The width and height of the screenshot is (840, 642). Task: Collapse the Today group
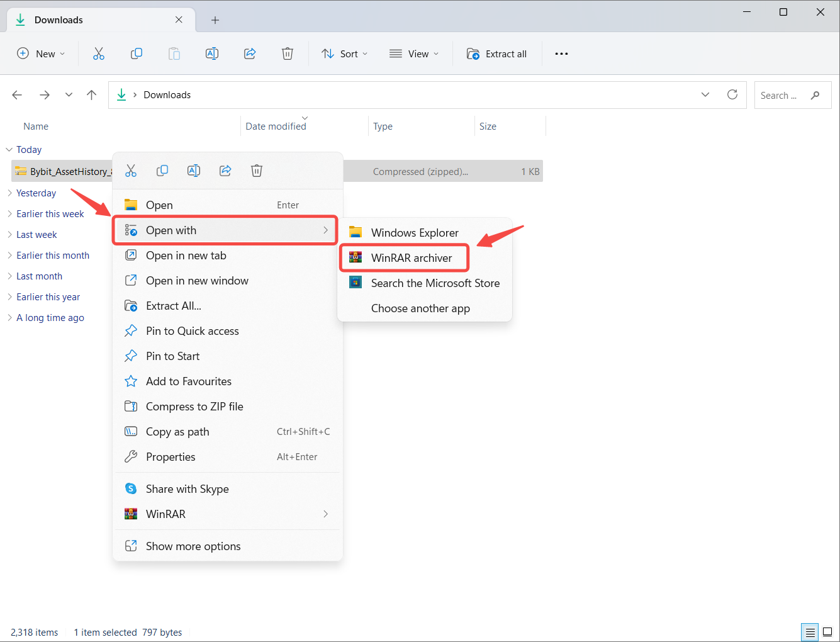9,150
